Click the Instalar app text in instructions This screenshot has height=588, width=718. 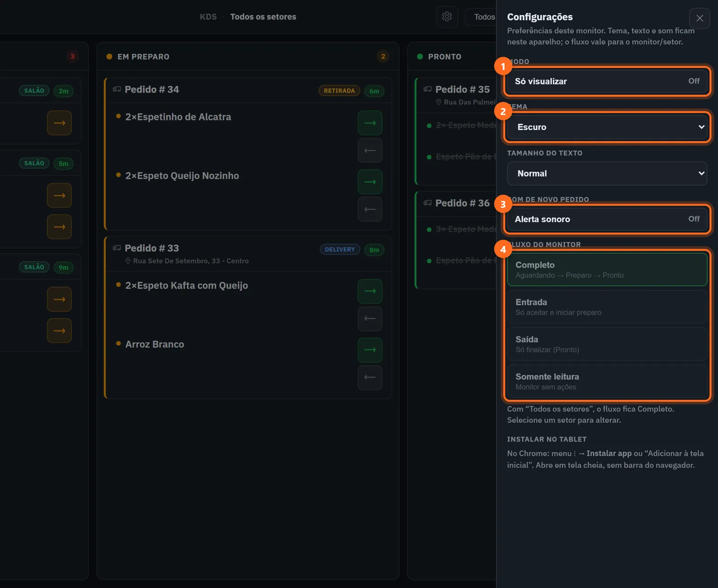pyautogui.click(x=609, y=453)
